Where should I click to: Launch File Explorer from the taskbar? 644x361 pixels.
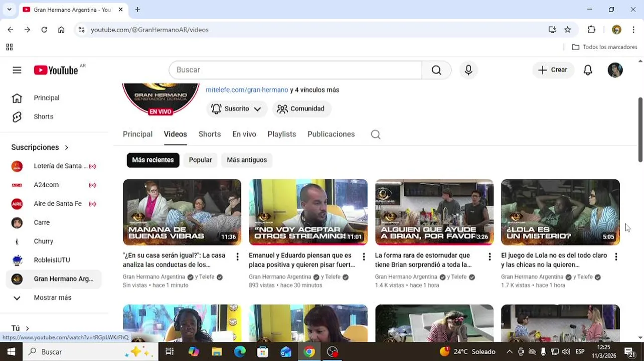[x=217, y=351]
